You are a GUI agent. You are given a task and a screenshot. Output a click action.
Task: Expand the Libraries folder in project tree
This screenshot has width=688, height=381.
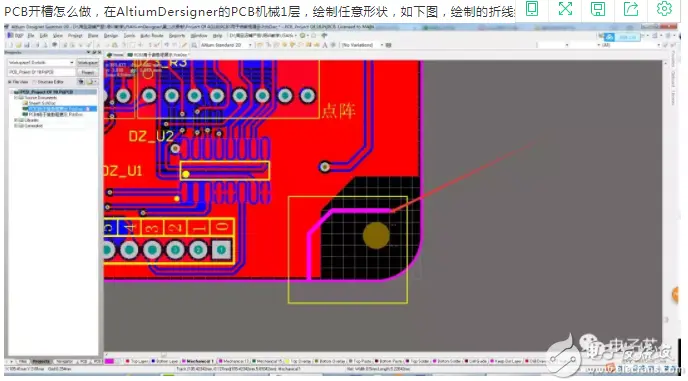(x=16, y=120)
